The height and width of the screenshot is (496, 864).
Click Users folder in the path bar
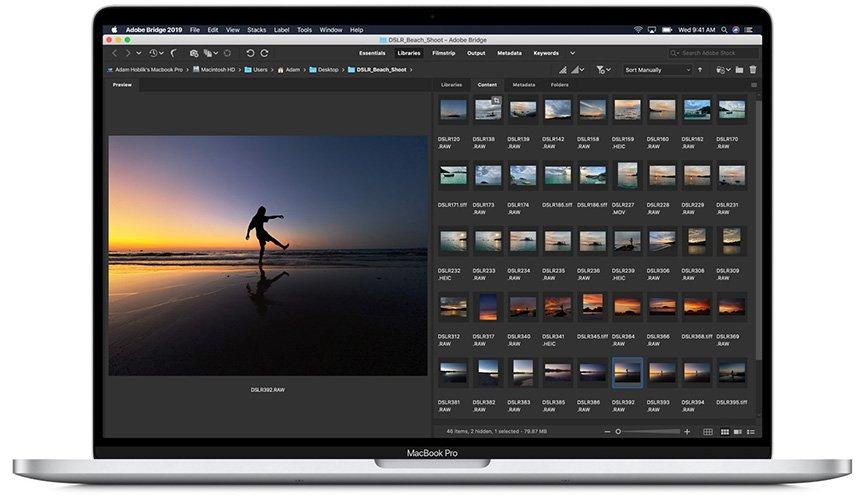(x=256, y=70)
